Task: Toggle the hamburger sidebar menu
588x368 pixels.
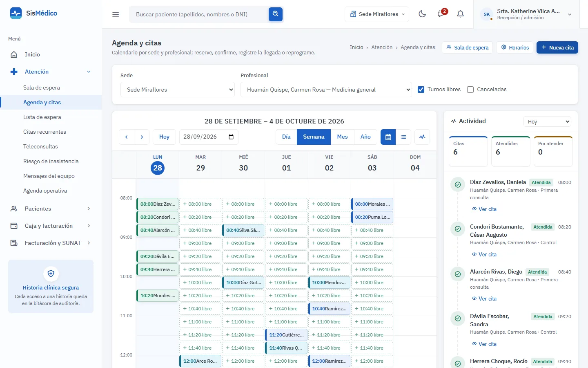Action: [x=116, y=14]
